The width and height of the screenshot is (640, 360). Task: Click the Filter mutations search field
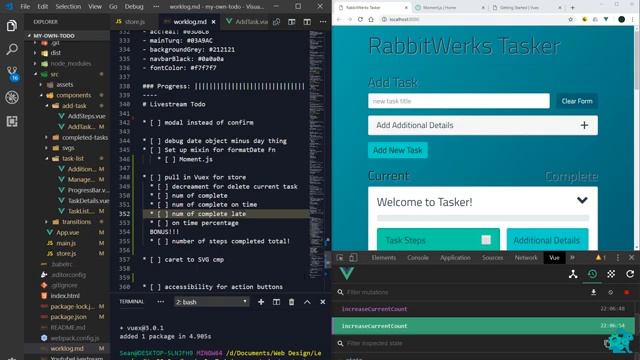461,292
